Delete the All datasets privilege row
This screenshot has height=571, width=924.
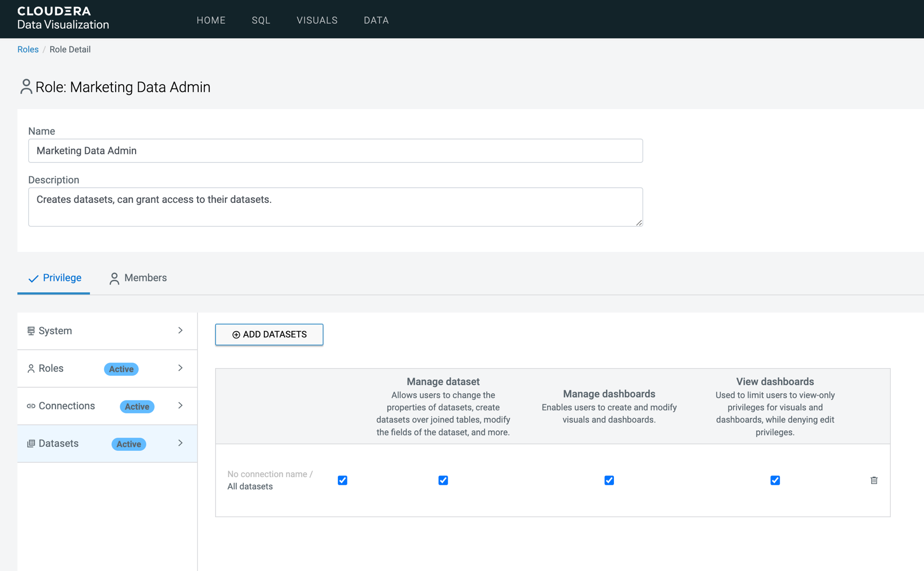coord(874,480)
